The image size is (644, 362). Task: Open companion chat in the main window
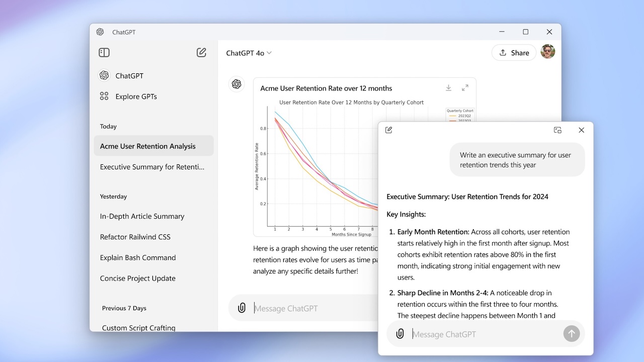pyautogui.click(x=557, y=130)
